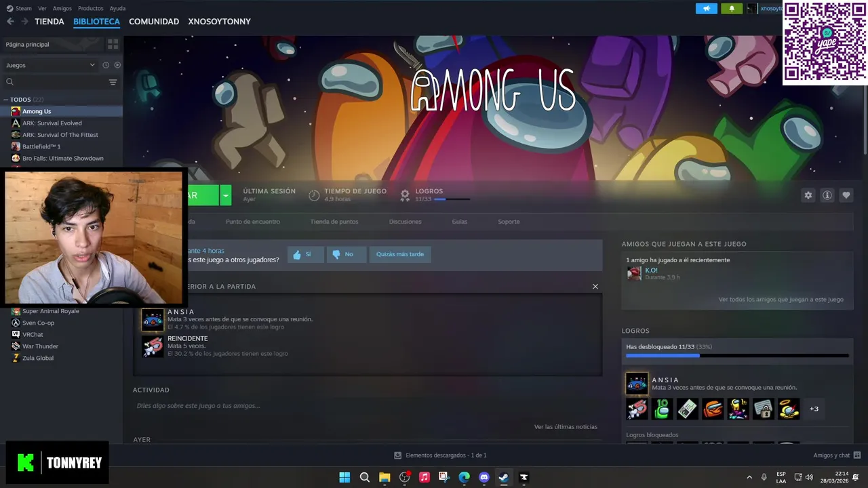Screen dimensions: 868x488
Task: Click the ANSIA achievement icon in summary
Action: pyautogui.click(x=153, y=319)
